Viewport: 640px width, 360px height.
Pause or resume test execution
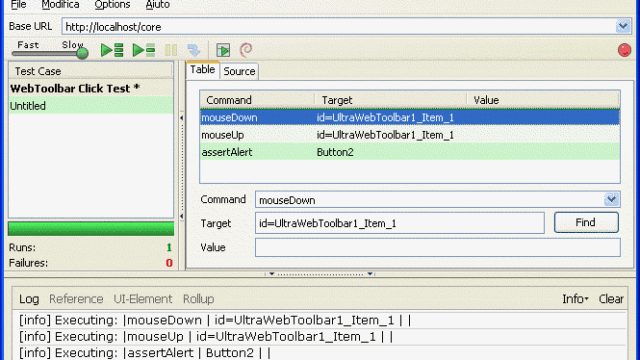(x=171, y=50)
